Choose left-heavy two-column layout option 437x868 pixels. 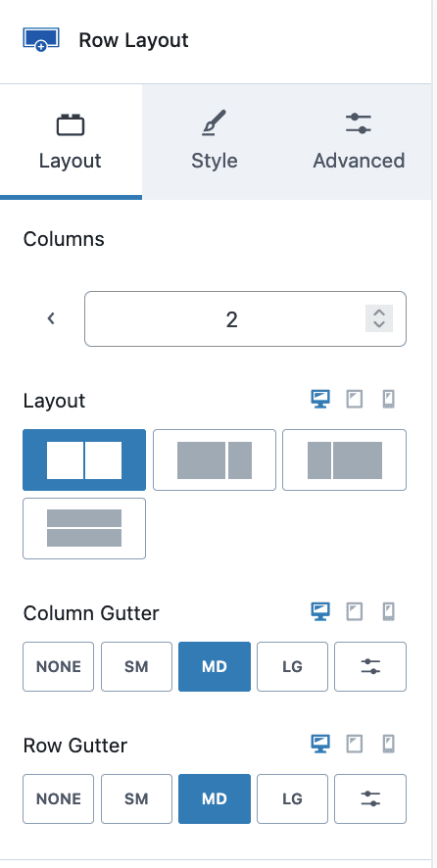point(215,460)
